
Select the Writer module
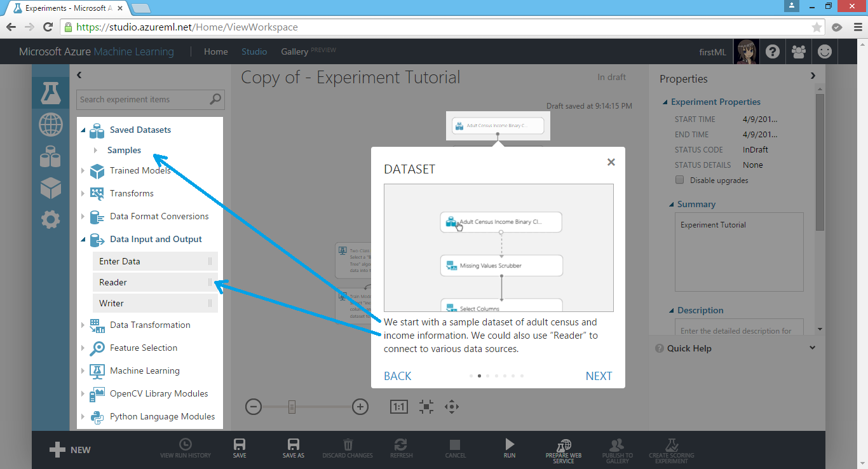(x=155, y=303)
